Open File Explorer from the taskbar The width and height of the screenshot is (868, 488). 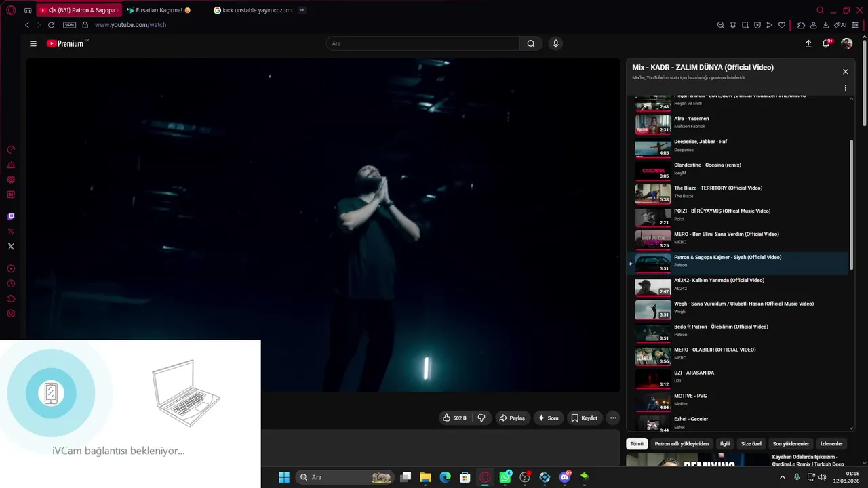pyautogui.click(x=425, y=477)
